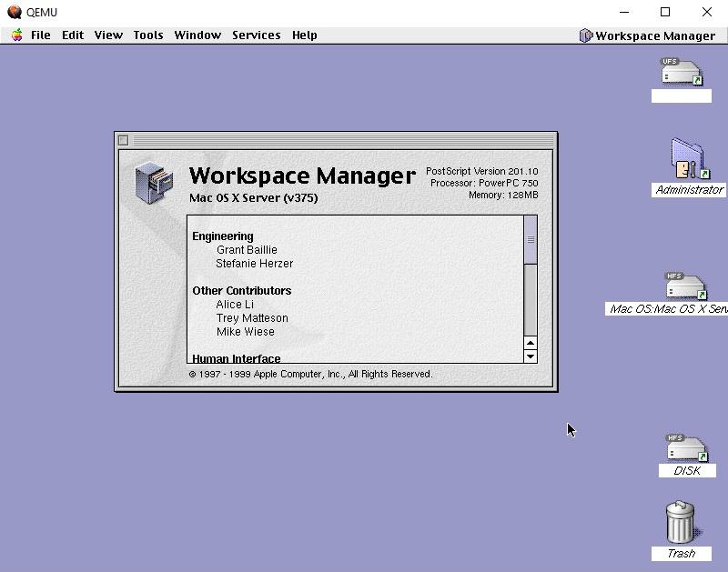Open the Help menu
This screenshot has height=572, width=728.
tap(305, 35)
